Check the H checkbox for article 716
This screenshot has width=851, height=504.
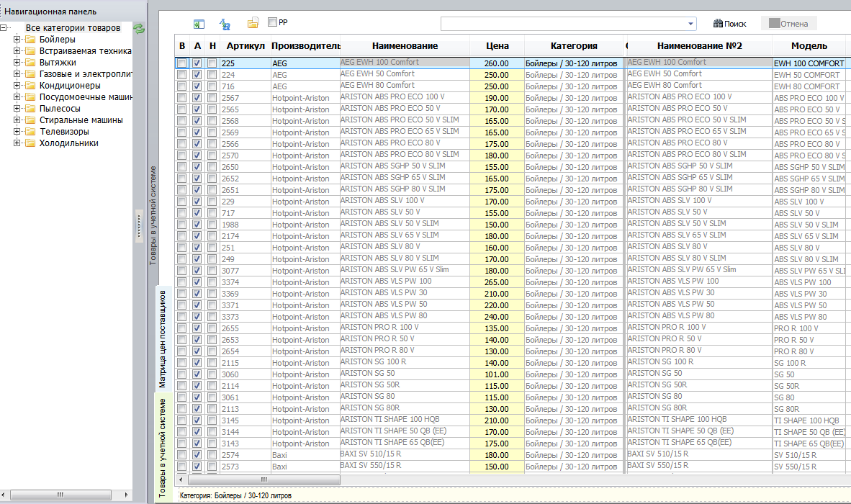click(x=212, y=86)
